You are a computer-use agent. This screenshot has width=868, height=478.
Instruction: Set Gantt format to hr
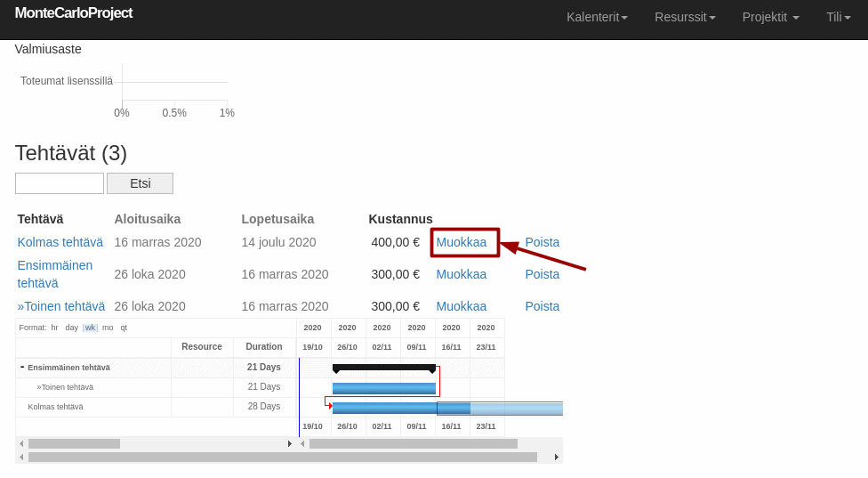(54, 328)
